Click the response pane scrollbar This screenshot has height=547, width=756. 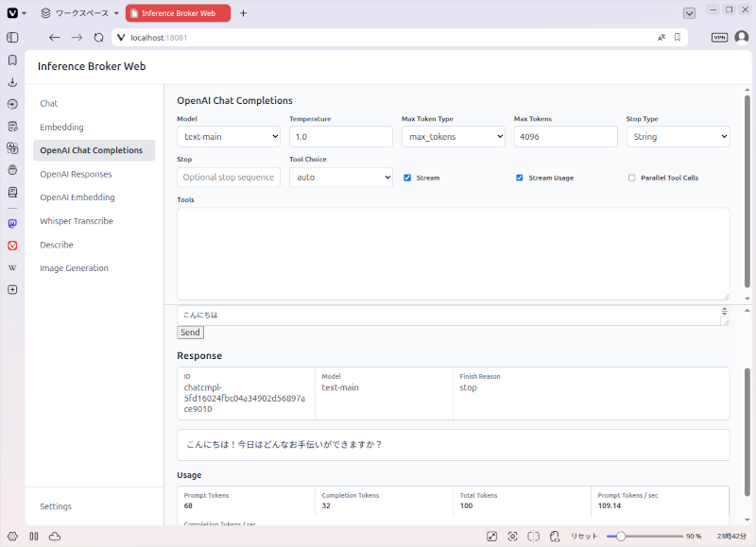pyautogui.click(x=747, y=433)
